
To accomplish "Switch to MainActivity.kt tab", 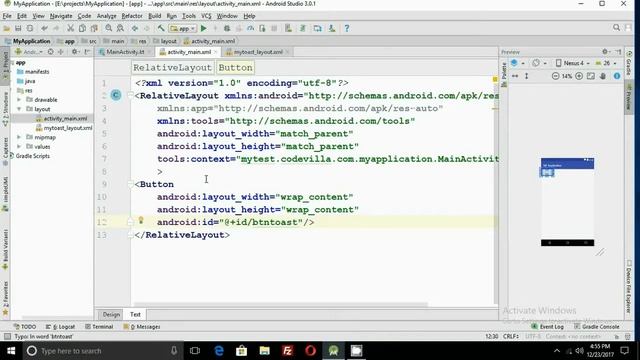I will point(125,52).
